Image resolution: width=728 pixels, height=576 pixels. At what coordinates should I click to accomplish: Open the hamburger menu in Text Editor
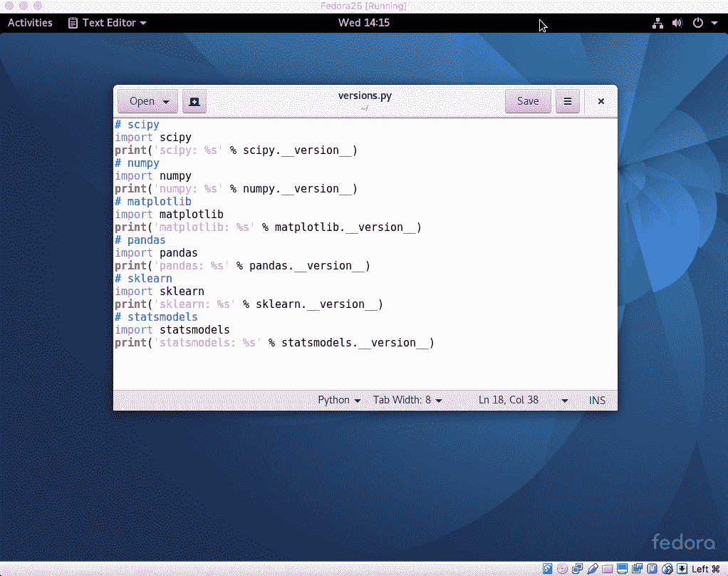pos(567,101)
